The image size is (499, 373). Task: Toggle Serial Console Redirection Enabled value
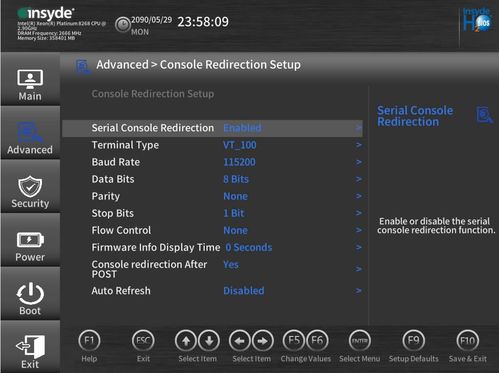(x=242, y=128)
